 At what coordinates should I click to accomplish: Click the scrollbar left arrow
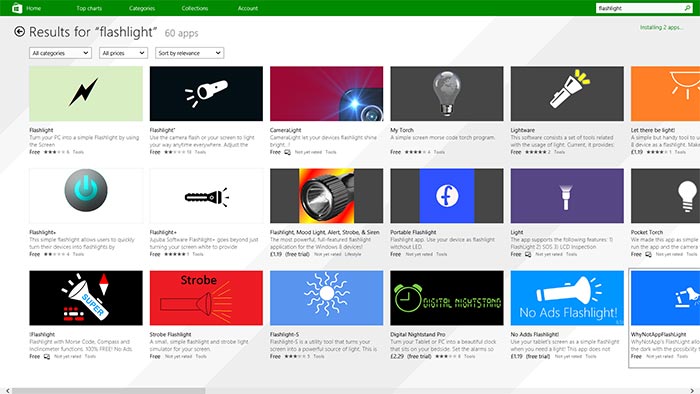coord(7,391)
